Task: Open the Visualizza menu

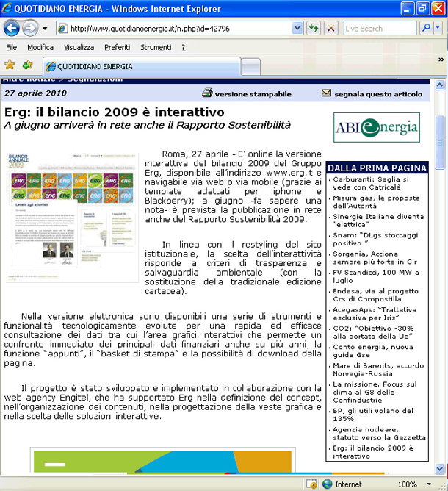Action: pyautogui.click(x=79, y=47)
